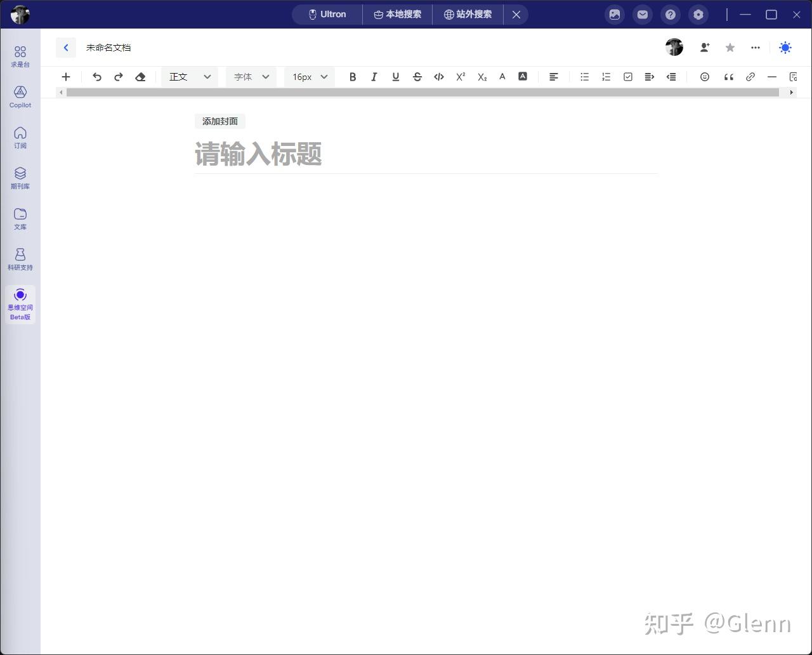812x655 pixels.
Task: Open 思维空间 Beta版 in the sidebar
Action: coord(20,304)
